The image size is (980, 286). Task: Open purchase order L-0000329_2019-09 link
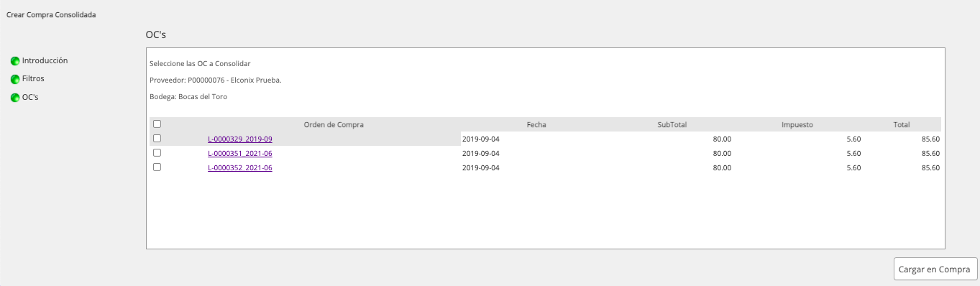coord(240,139)
